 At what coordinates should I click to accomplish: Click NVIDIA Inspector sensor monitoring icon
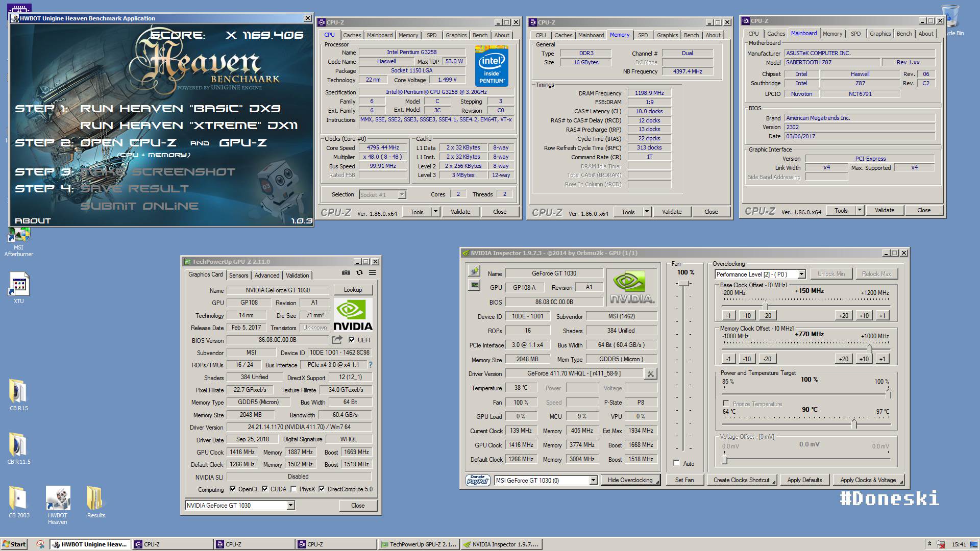pyautogui.click(x=474, y=285)
